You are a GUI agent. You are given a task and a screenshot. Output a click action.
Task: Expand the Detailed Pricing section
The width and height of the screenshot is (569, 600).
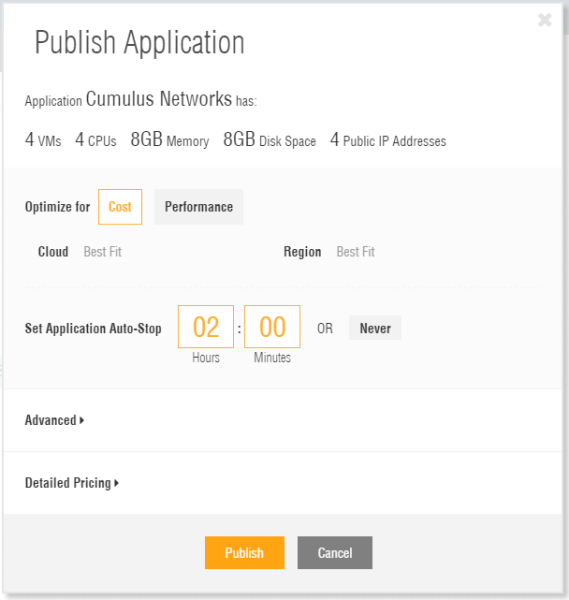(x=72, y=483)
